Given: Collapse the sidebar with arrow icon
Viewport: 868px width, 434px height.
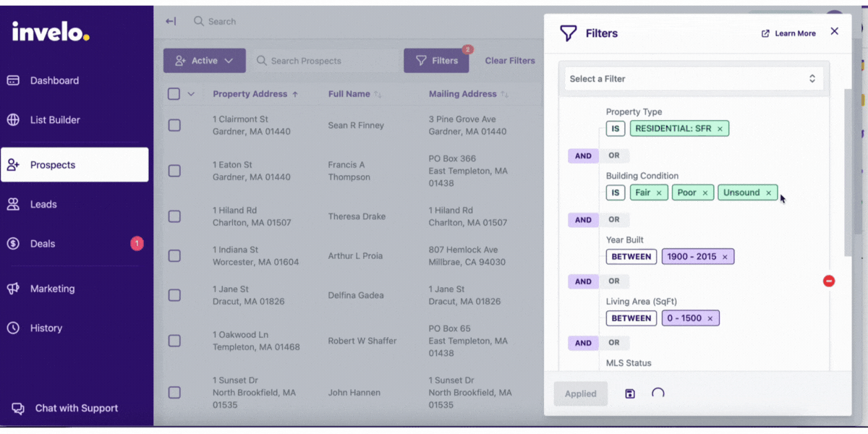Looking at the screenshot, I should pyautogui.click(x=171, y=22).
